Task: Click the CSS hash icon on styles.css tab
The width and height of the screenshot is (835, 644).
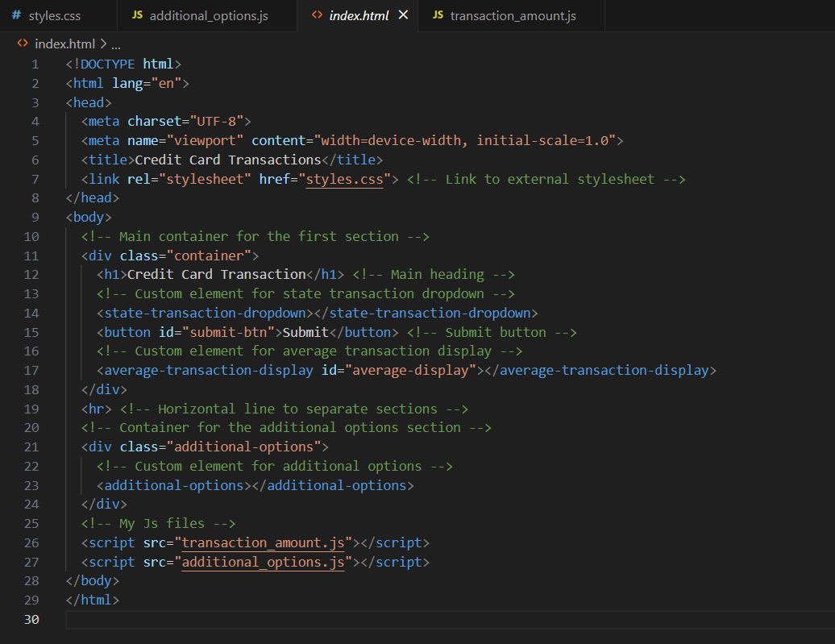Action: click(x=16, y=15)
